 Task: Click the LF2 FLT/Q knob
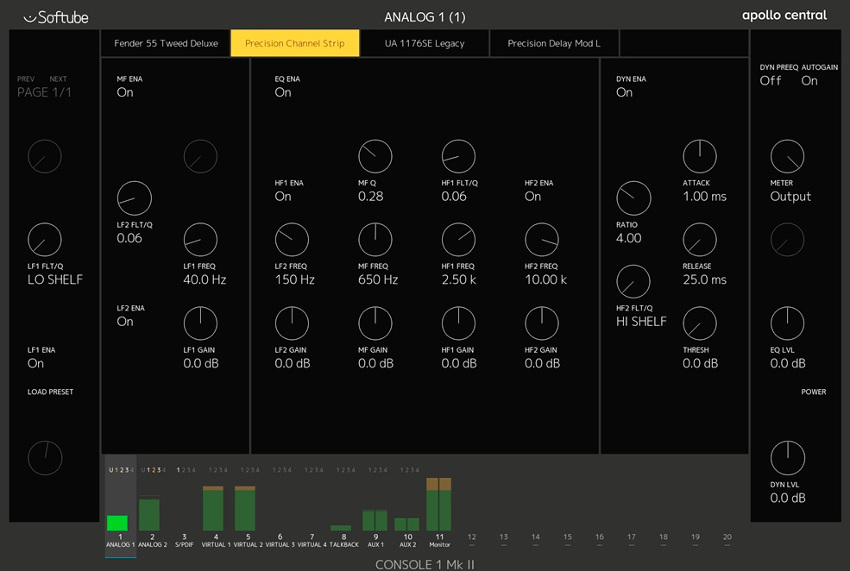point(134,198)
